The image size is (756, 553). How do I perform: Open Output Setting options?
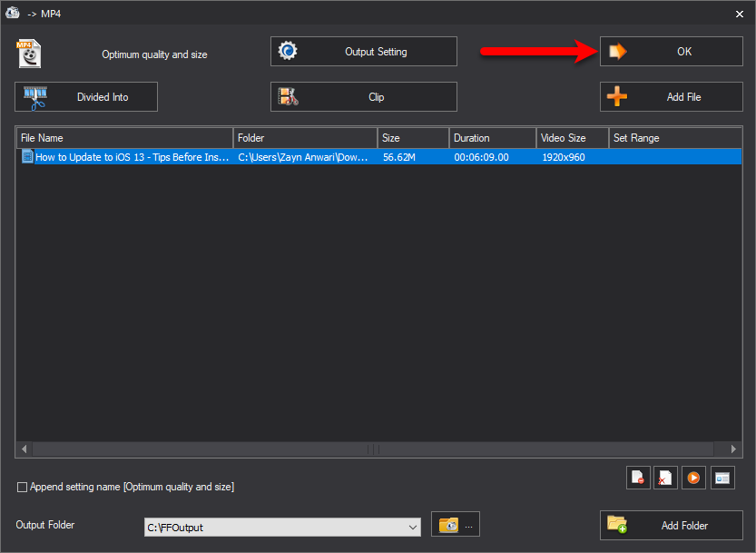364,51
